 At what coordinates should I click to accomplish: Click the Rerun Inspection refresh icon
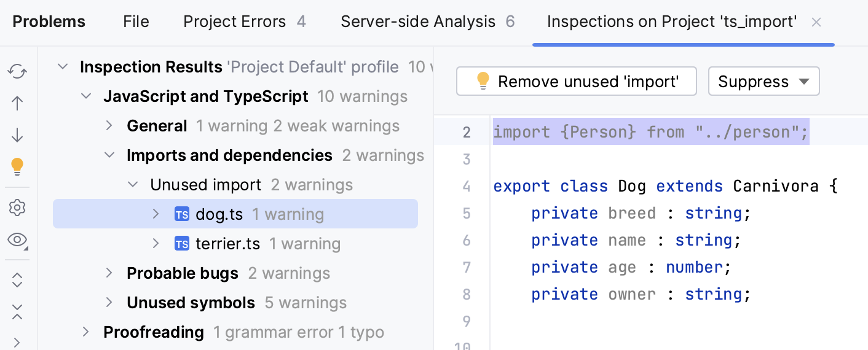coord(17,72)
